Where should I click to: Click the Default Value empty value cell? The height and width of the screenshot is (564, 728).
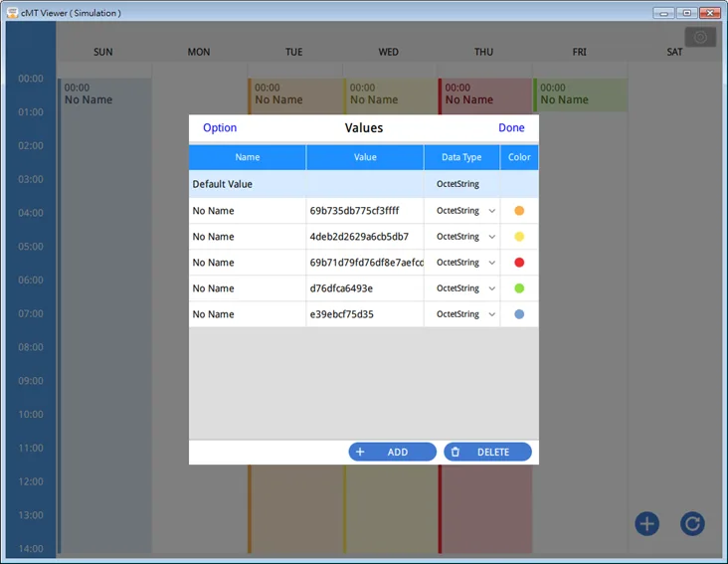click(365, 184)
